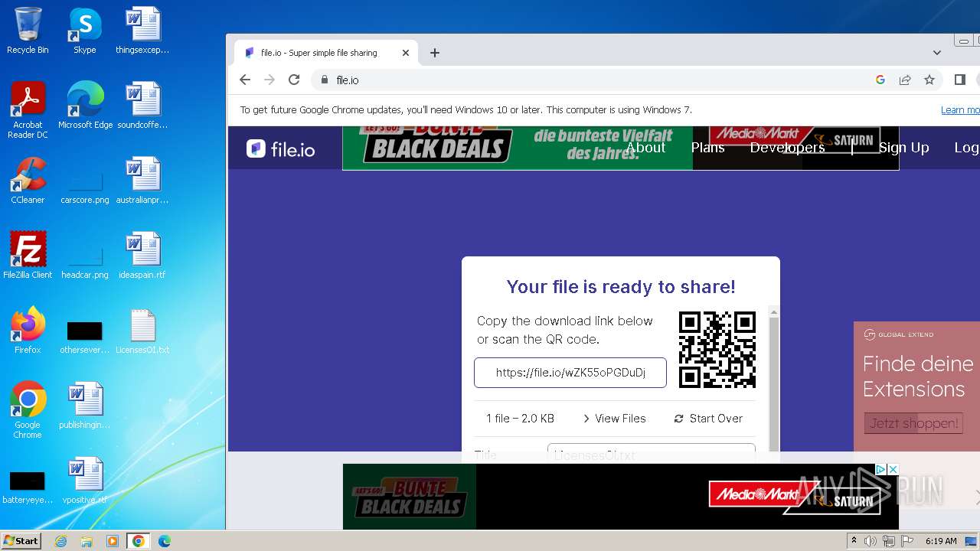Open CCleaner desktop shortcut
The height and width of the screenshot is (551, 980).
click(x=28, y=181)
